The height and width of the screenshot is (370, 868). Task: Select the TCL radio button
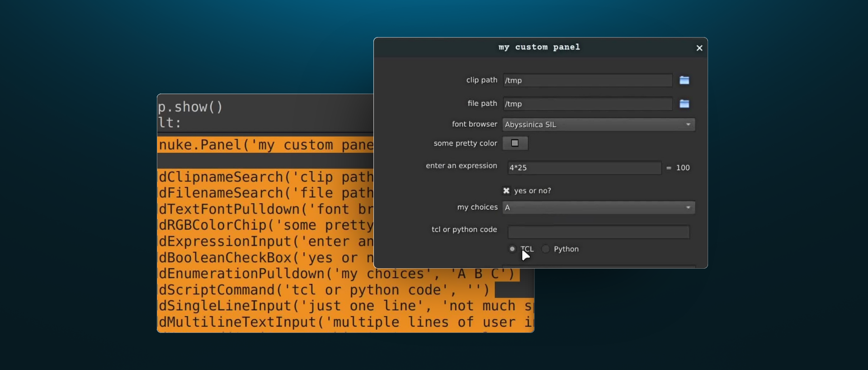click(512, 249)
